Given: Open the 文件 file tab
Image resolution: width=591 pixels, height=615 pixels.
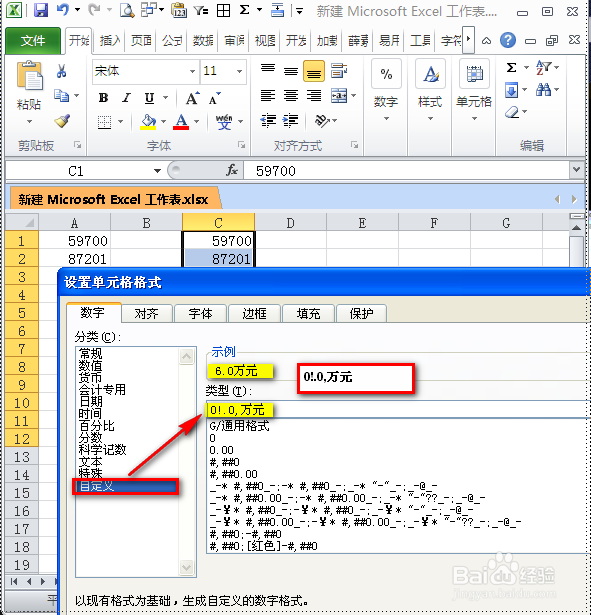Looking at the screenshot, I should point(33,40).
